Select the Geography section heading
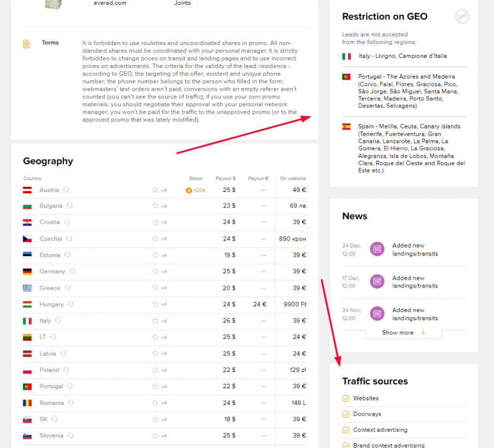 point(48,161)
